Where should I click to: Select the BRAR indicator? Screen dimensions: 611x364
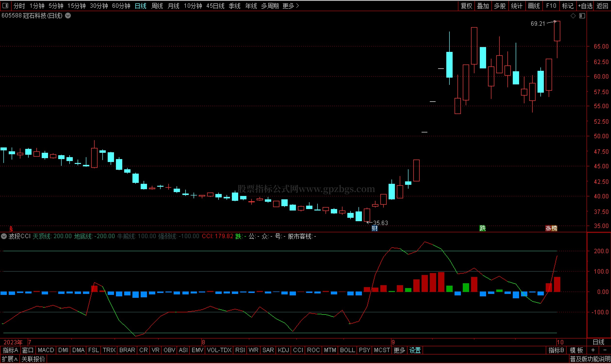[127, 350]
